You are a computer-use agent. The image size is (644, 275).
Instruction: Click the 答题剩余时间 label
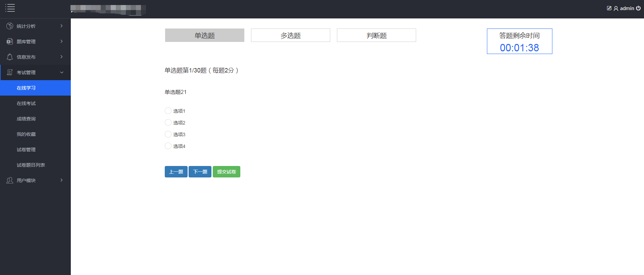[519, 36]
